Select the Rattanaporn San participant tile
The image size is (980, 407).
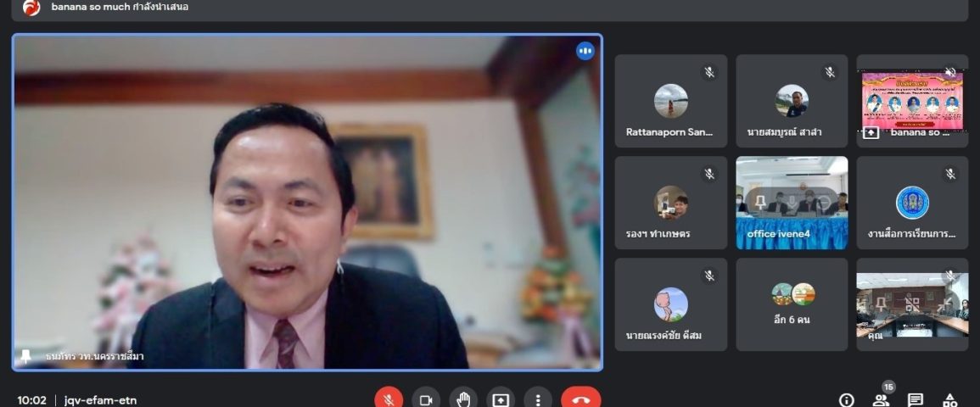(x=670, y=101)
